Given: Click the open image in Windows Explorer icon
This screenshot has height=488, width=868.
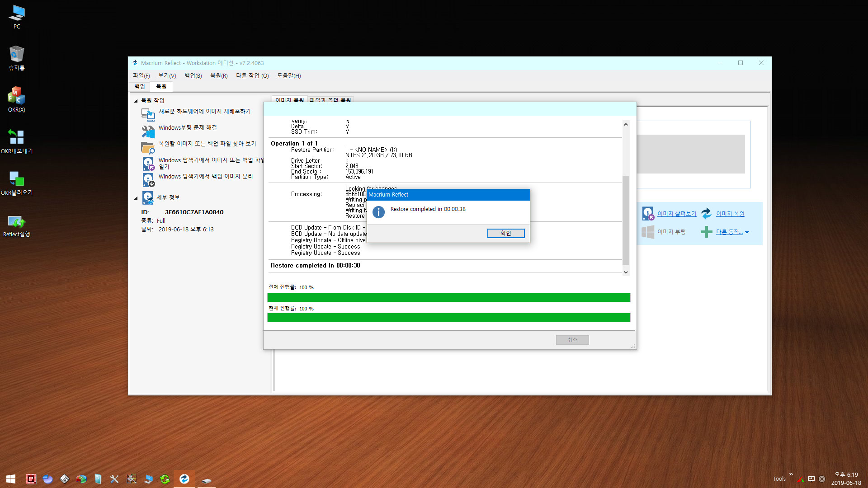Looking at the screenshot, I should pos(148,164).
